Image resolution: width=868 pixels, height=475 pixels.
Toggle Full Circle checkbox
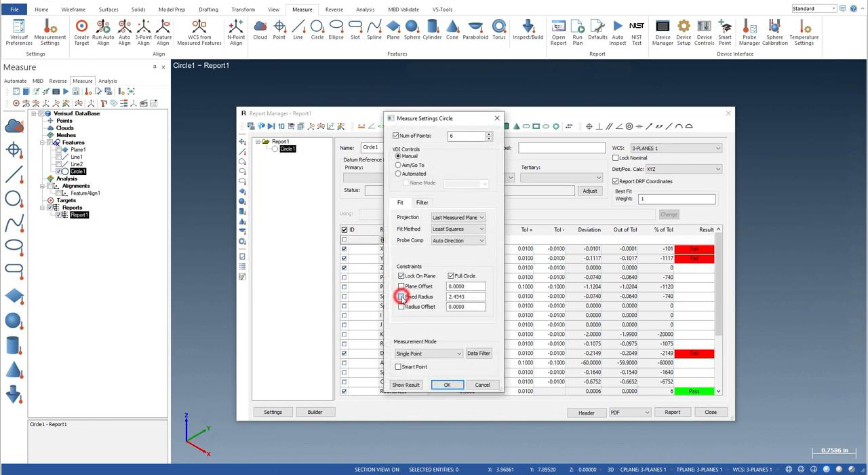pos(451,276)
